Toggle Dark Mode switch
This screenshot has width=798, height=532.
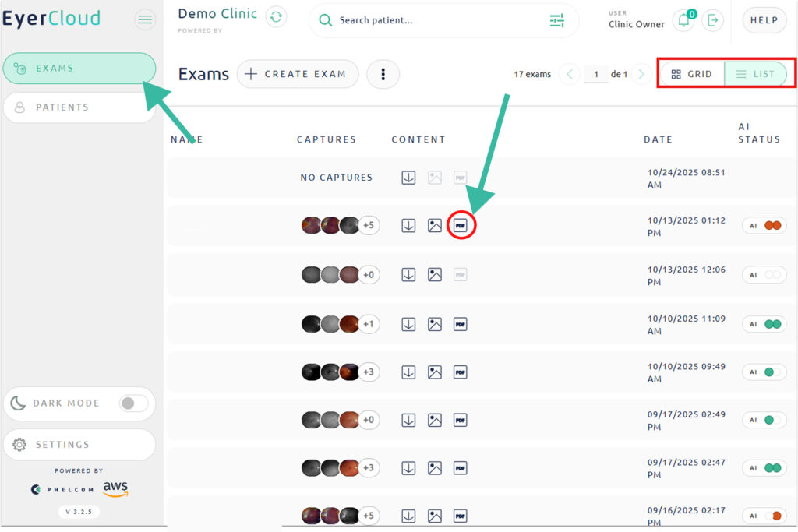point(133,403)
